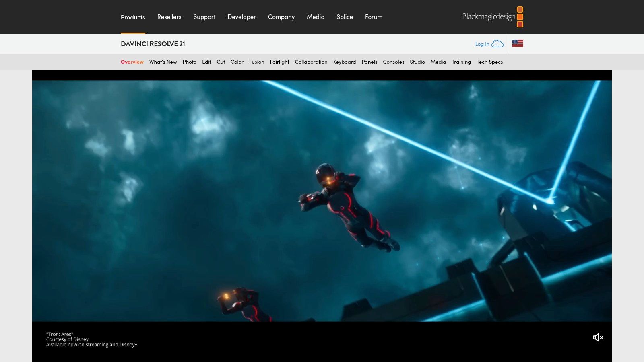Go to the Support page
This screenshot has height=362, width=644.
(x=204, y=17)
